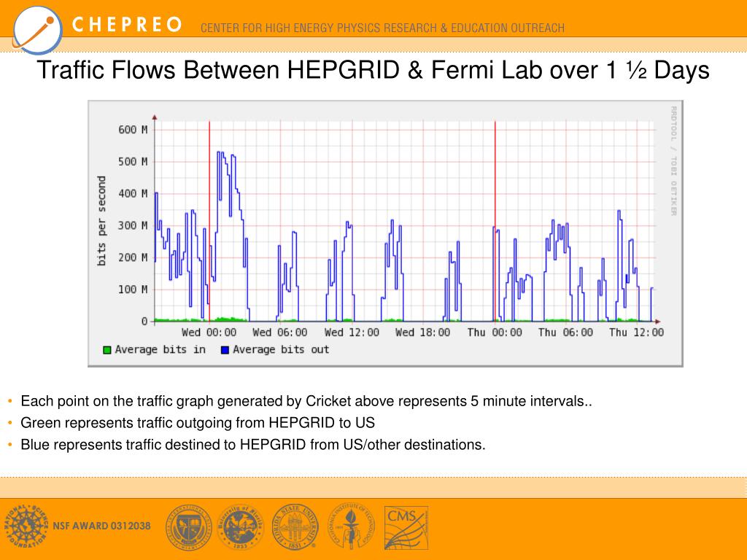Screen dimensions: 747x560
Task: Click the Florida State University seal
Action: pos(295,526)
